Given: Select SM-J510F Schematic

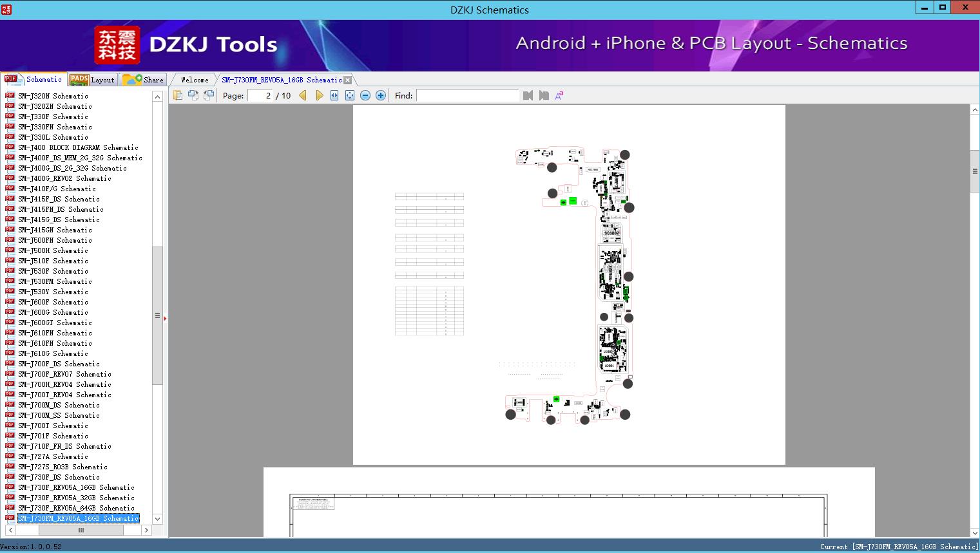Looking at the screenshot, I should pos(53,261).
